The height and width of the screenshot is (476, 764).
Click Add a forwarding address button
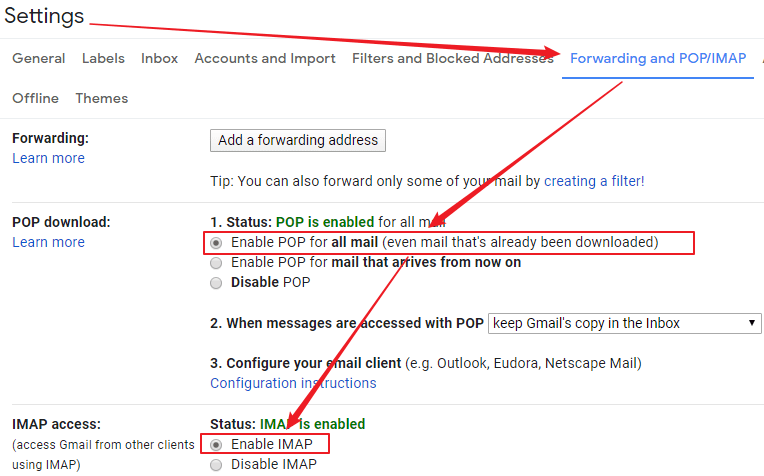pyautogui.click(x=298, y=140)
